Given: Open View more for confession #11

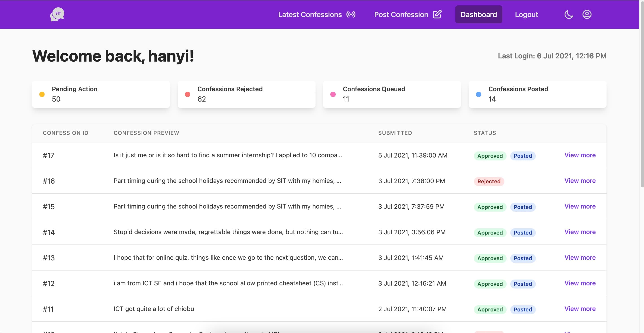Looking at the screenshot, I should (580, 309).
